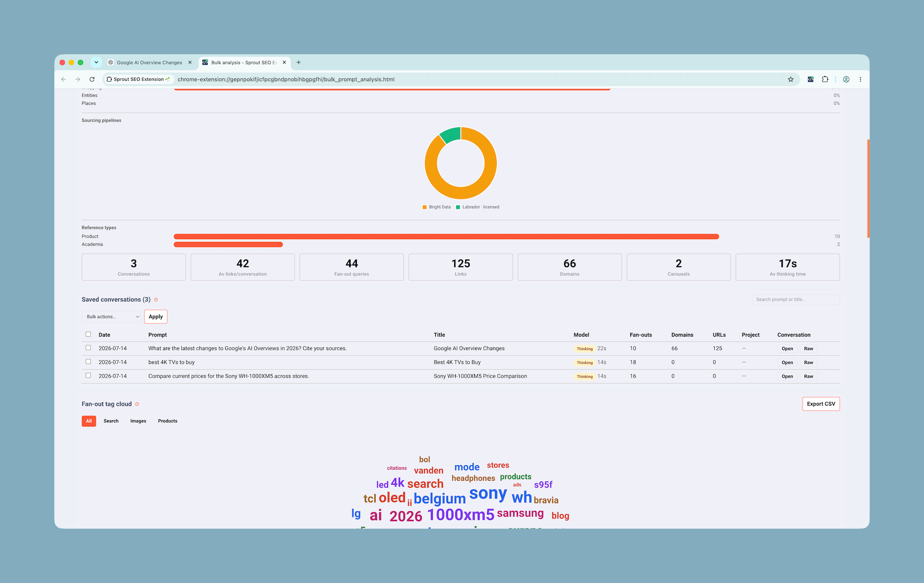Image resolution: width=924 pixels, height=583 pixels.
Task: Click the 66 Domains stat card
Action: point(570,267)
